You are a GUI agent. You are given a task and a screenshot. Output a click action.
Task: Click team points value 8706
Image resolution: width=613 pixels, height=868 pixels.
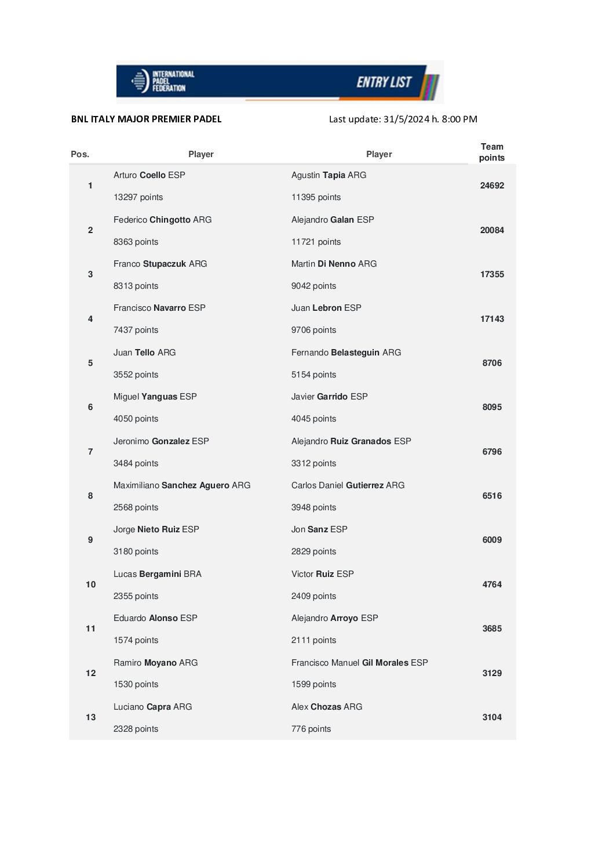492,363
